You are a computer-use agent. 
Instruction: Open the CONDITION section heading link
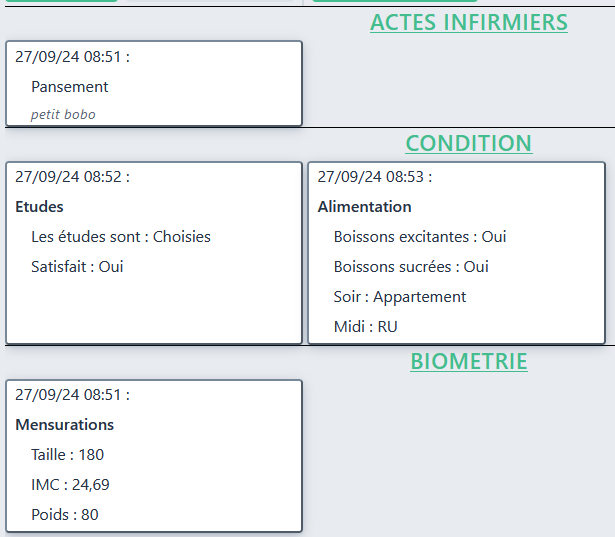468,143
